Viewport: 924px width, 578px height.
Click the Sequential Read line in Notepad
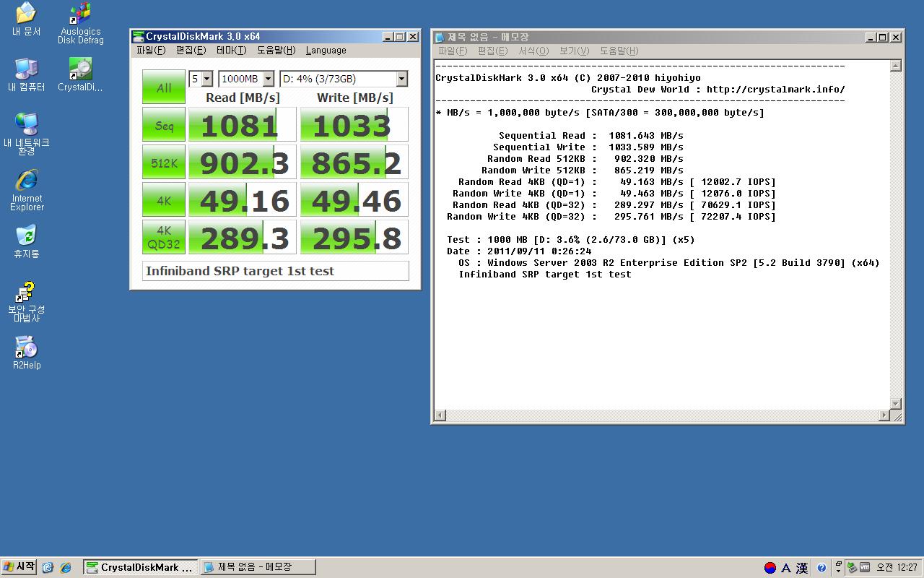591,136
